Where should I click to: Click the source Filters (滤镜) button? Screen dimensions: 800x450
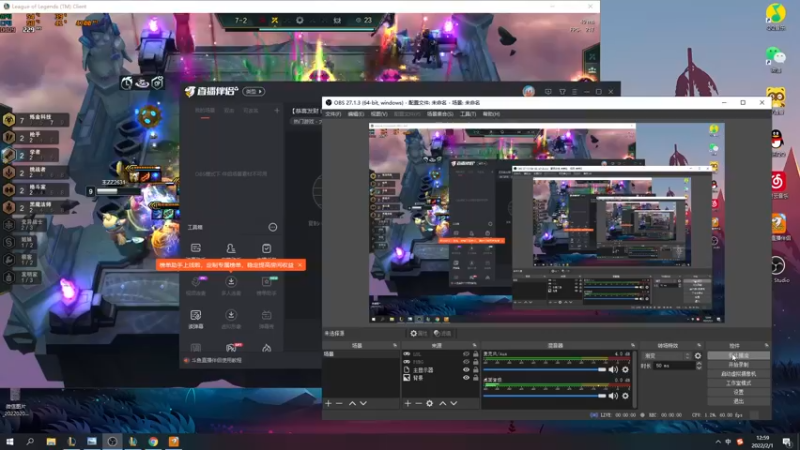click(442, 333)
